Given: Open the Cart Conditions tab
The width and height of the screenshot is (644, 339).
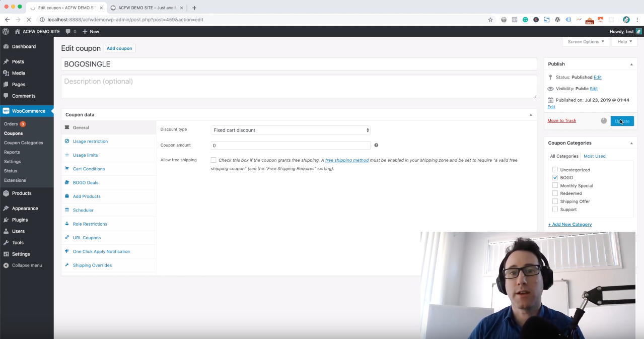Looking at the screenshot, I should pos(89,169).
